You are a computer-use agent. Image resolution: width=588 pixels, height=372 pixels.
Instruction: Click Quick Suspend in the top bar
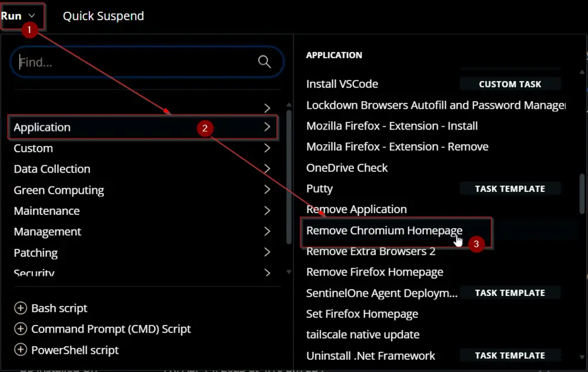103,16
